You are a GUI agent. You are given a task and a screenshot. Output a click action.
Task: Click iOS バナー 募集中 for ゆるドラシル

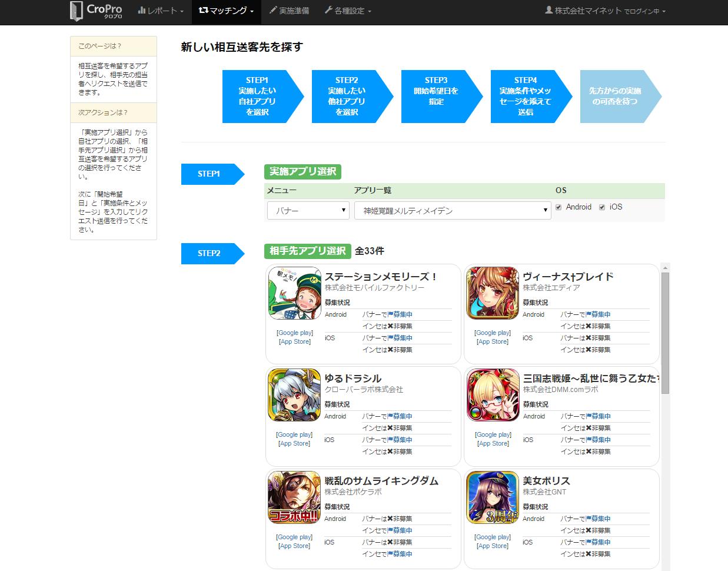pos(400,440)
